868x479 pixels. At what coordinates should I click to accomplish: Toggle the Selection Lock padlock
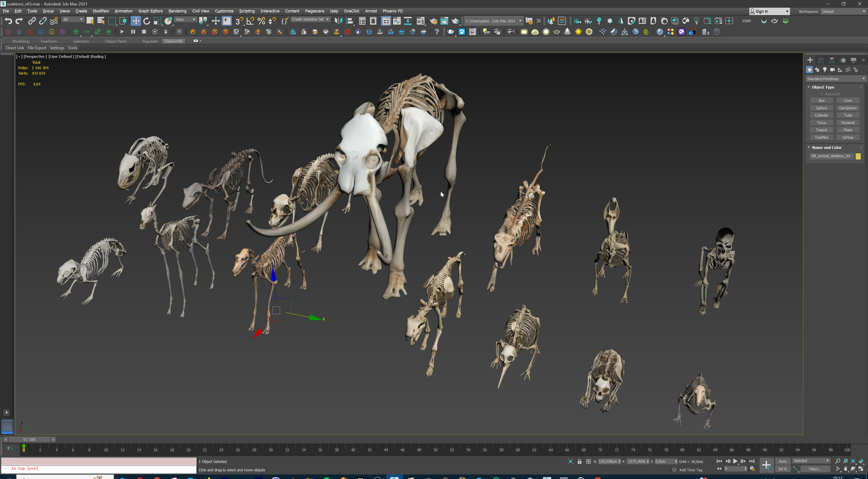tap(580, 461)
